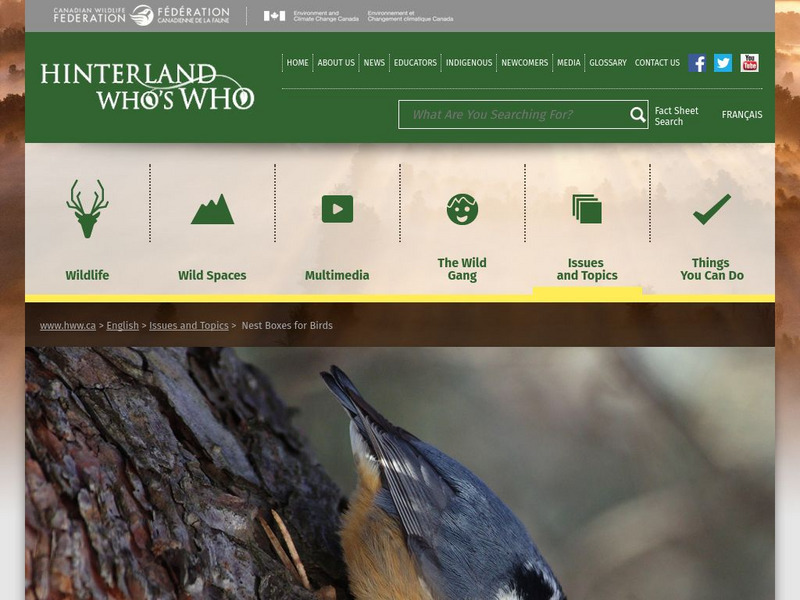The width and height of the screenshot is (800, 600).
Task: Select the Multimedia label
Action: [337, 276]
